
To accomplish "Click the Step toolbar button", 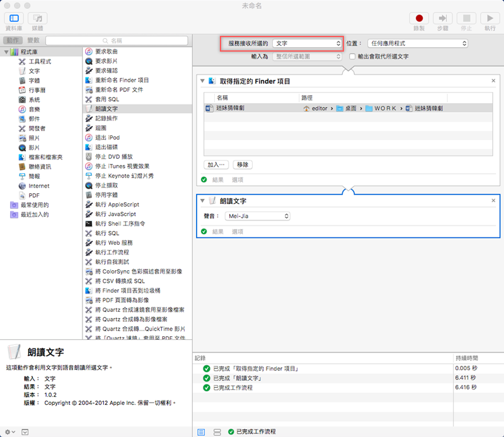I will click(x=444, y=19).
